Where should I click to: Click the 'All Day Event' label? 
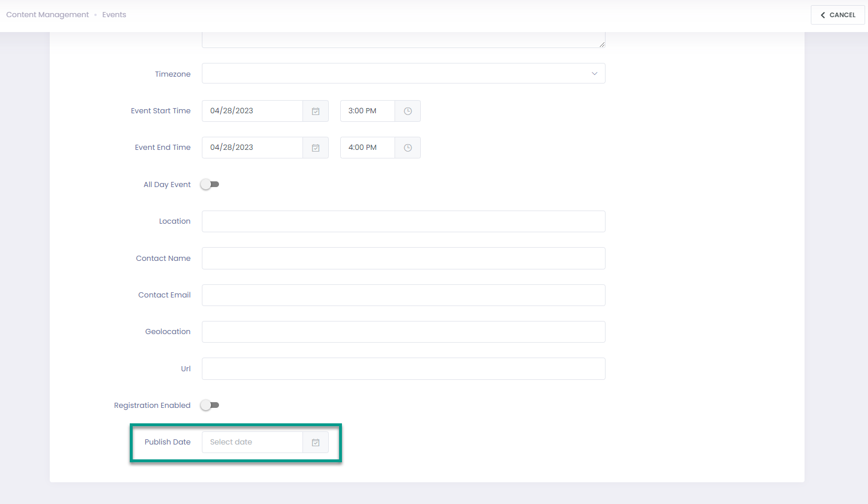point(167,185)
